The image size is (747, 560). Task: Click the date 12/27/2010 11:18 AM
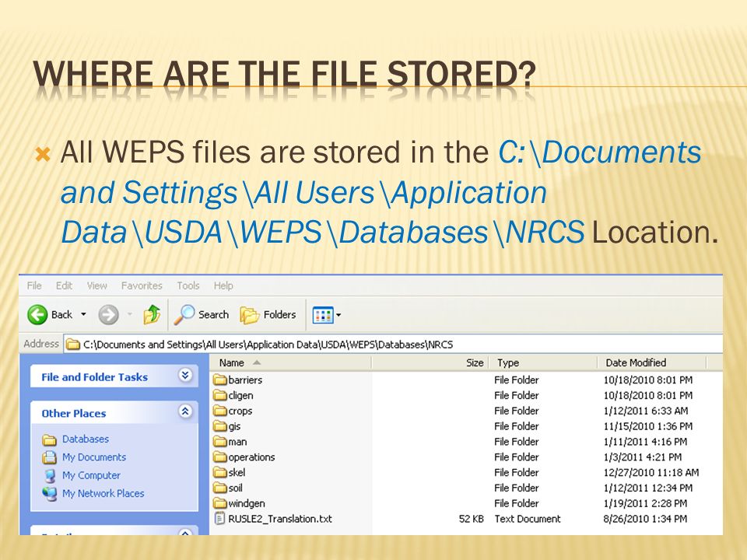click(651, 472)
